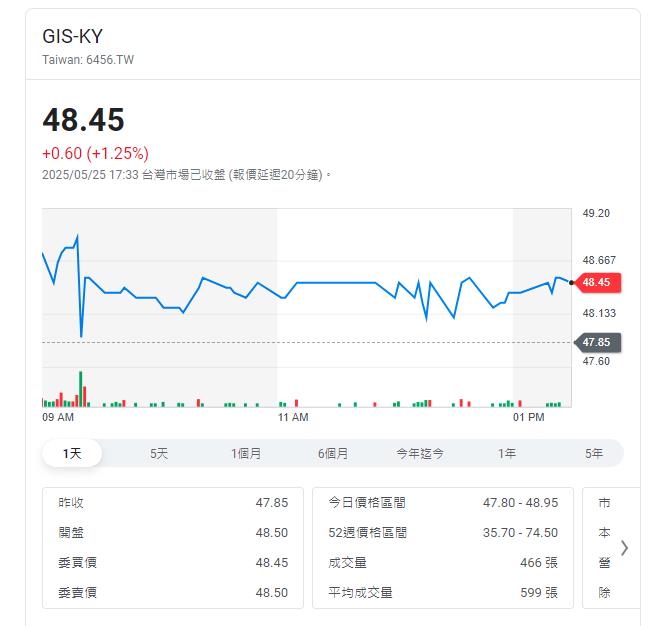Image resolution: width=656 pixels, height=626 pixels.
Task: Select the 今年迄今 range tab
Action: tap(420, 453)
